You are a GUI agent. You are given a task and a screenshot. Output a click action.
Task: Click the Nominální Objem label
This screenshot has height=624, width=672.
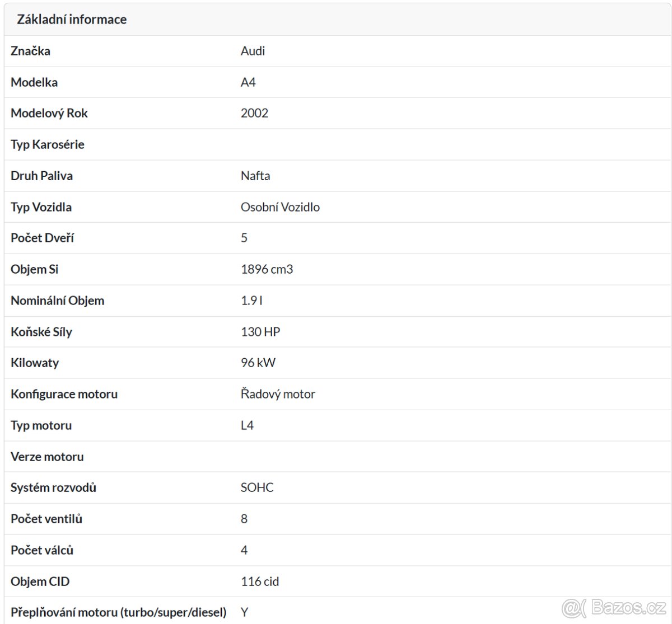(57, 301)
